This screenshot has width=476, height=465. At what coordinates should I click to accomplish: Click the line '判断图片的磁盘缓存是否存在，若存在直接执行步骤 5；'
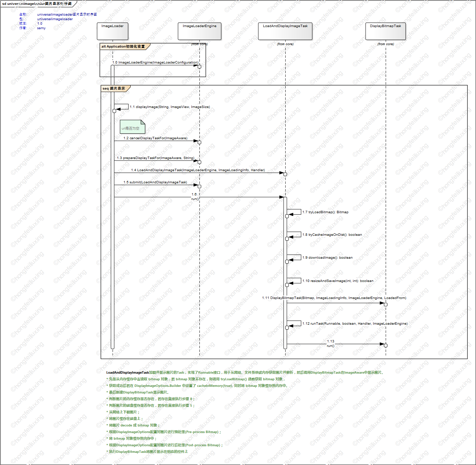coord(151,406)
